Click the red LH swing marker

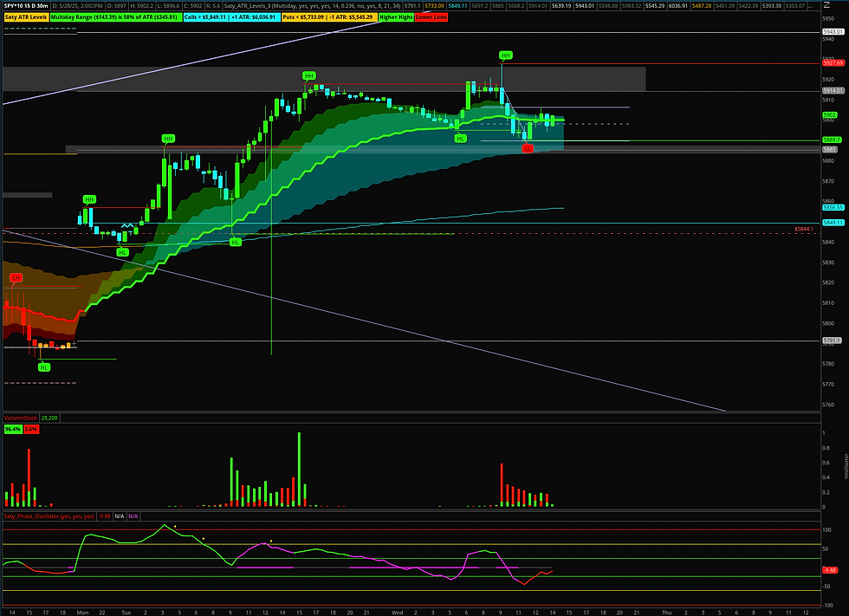click(16, 278)
